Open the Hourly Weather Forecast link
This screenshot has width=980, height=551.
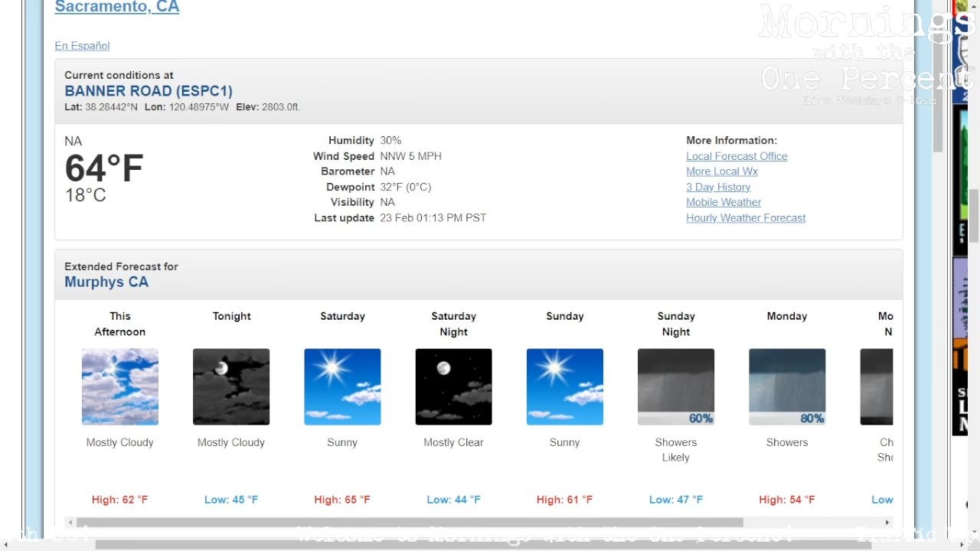(746, 218)
